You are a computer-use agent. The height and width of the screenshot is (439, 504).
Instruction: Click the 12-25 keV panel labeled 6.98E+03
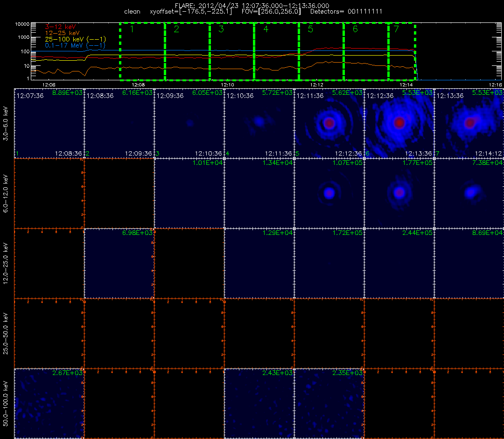point(119,264)
